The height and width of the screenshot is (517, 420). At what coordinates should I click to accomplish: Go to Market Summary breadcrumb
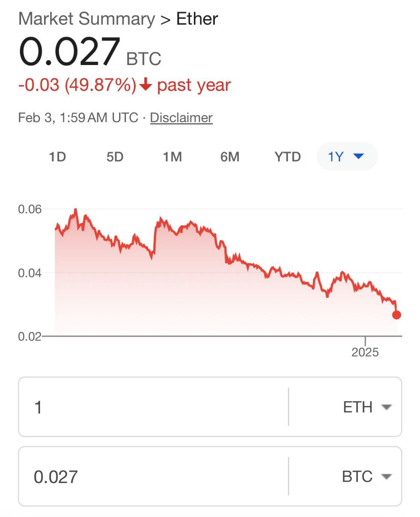(x=86, y=19)
